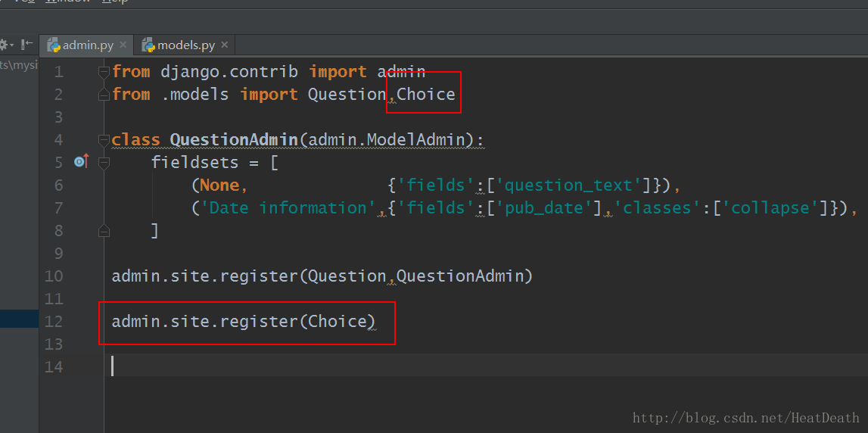Screen dimensions: 868x433
Task: Click 'QuestionAdmin' inside the register call on line 10
Action: [x=460, y=276]
